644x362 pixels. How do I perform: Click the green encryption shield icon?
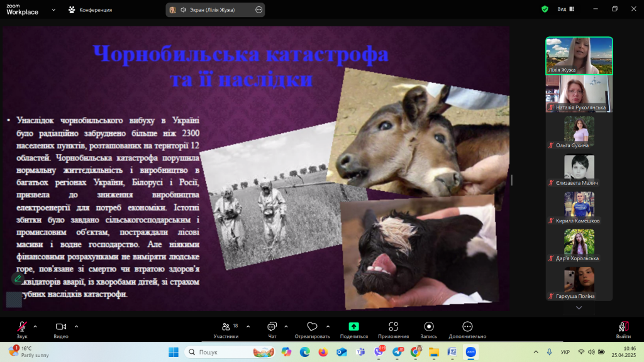545,9
